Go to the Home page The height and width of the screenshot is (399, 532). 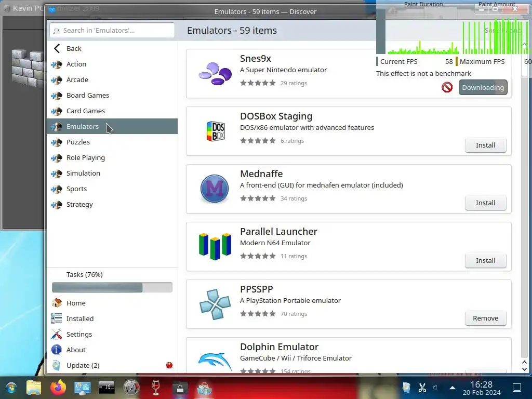pyautogui.click(x=112, y=303)
